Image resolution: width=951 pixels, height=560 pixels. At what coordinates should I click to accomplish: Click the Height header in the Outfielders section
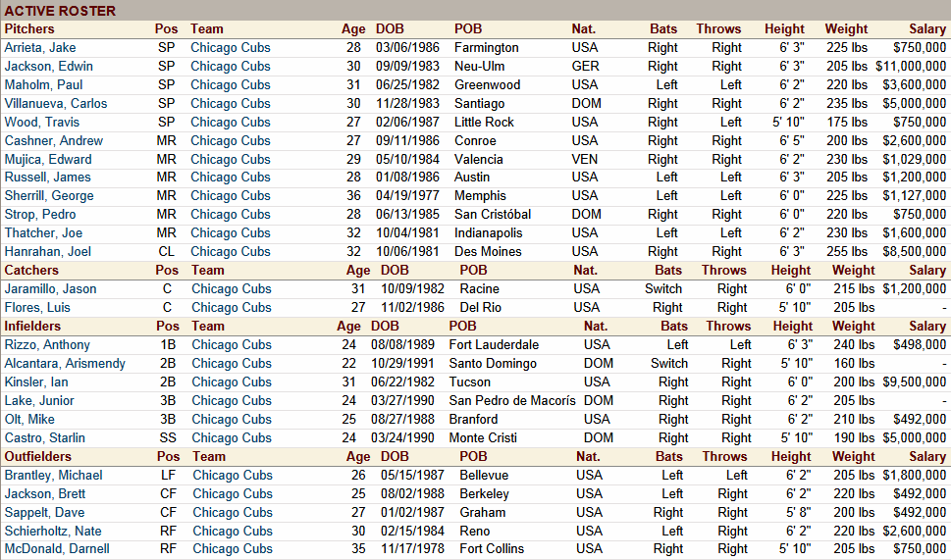point(792,456)
